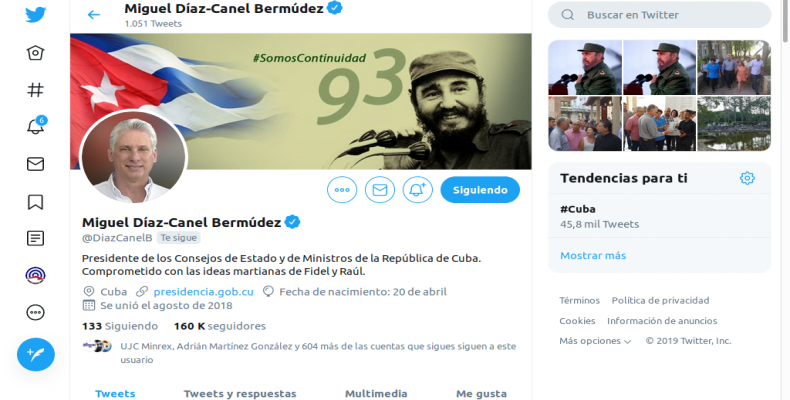This screenshot has width=790, height=400.
Task: Focus the Buscar en Twitter search field
Action: tap(660, 15)
